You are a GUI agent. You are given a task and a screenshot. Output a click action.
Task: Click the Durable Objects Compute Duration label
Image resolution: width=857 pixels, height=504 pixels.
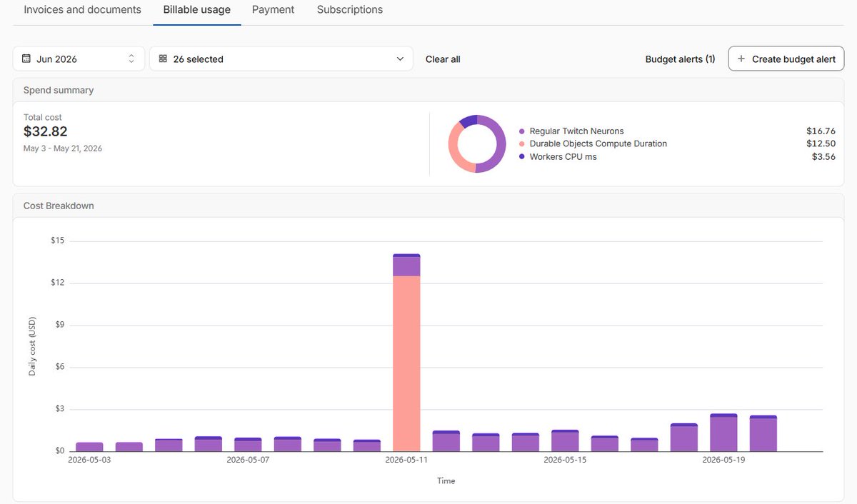598,143
